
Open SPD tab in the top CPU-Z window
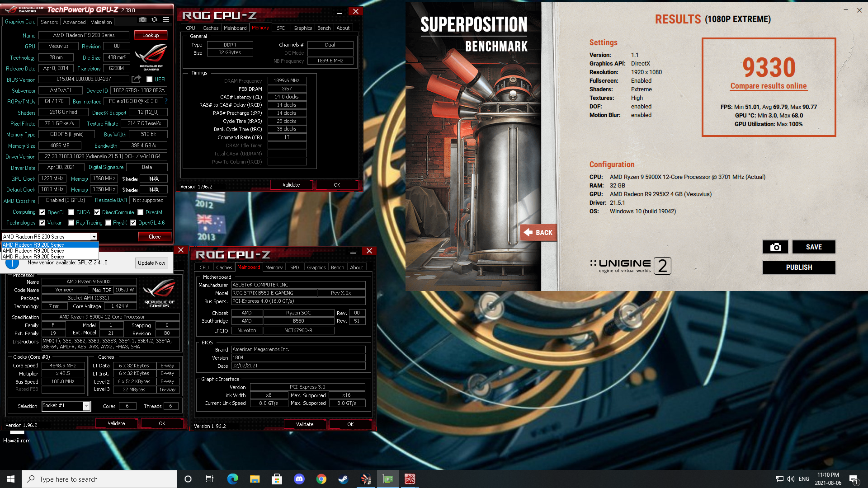281,28
